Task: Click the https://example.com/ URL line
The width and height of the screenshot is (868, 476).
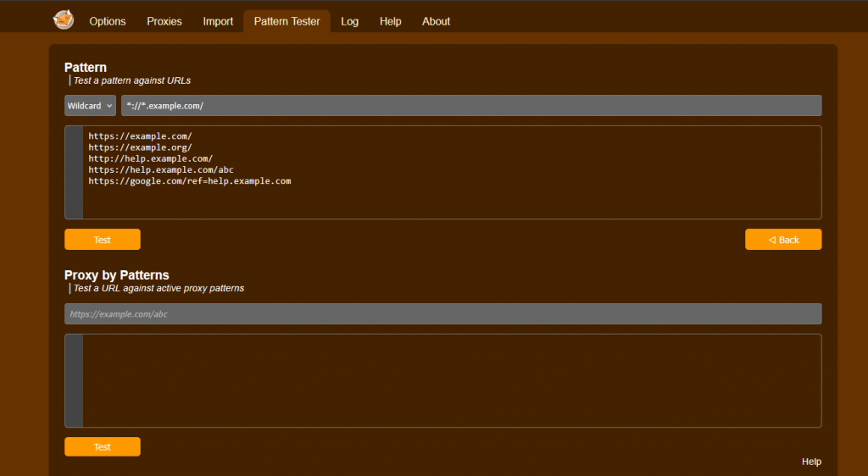Action: click(x=140, y=136)
